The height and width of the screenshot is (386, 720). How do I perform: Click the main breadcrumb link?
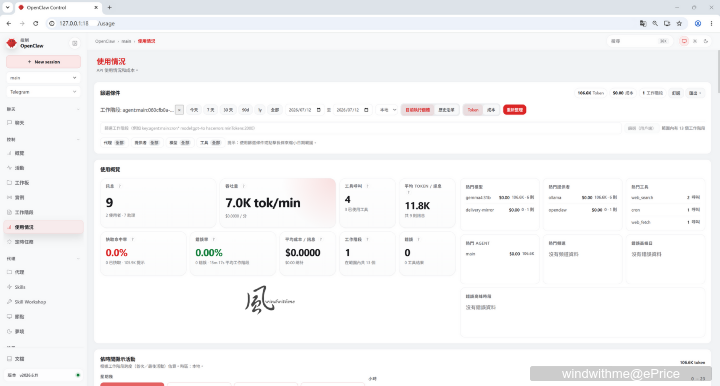click(126, 41)
